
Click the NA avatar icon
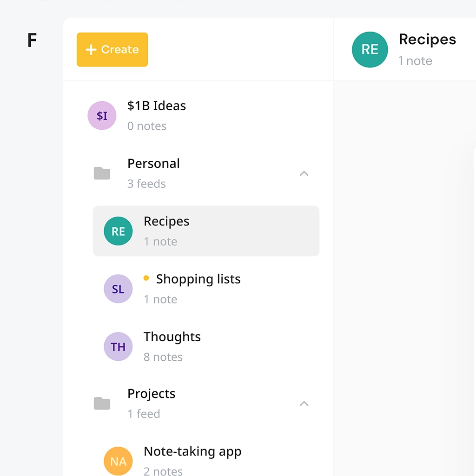[x=118, y=462]
